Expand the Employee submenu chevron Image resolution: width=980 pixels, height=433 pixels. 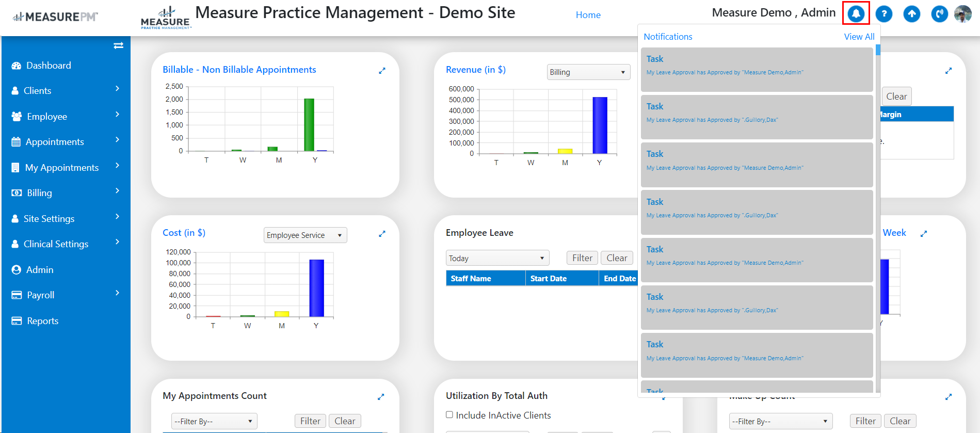click(118, 114)
